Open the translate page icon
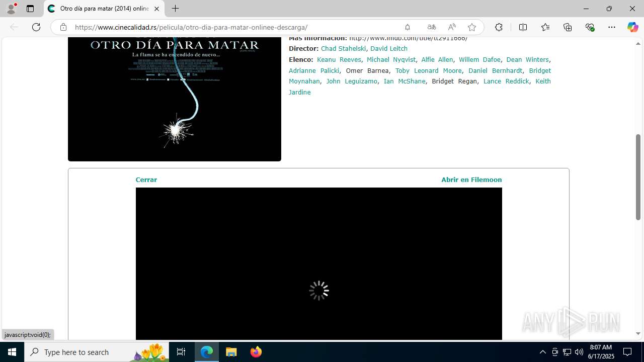The image size is (644, 362). (x=431, y=27)
